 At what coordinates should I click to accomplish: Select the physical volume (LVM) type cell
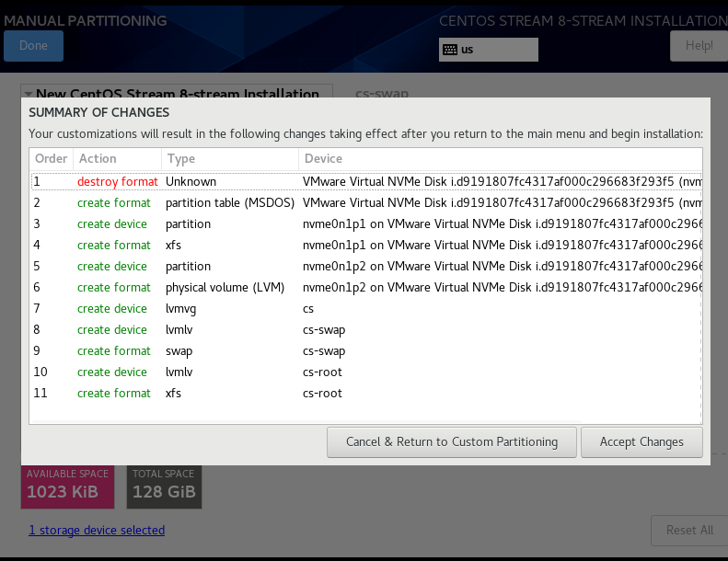pyautogui.click(x=225, y=288)
